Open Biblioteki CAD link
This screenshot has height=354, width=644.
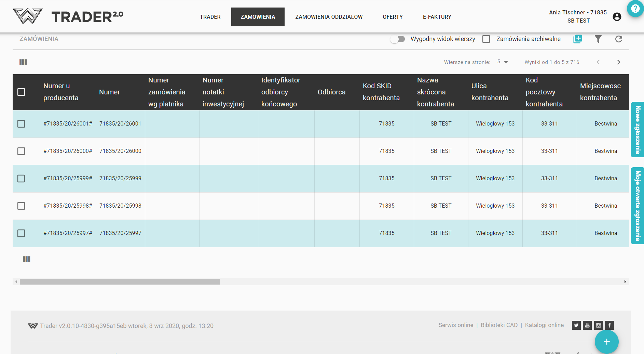pos(499,325)
